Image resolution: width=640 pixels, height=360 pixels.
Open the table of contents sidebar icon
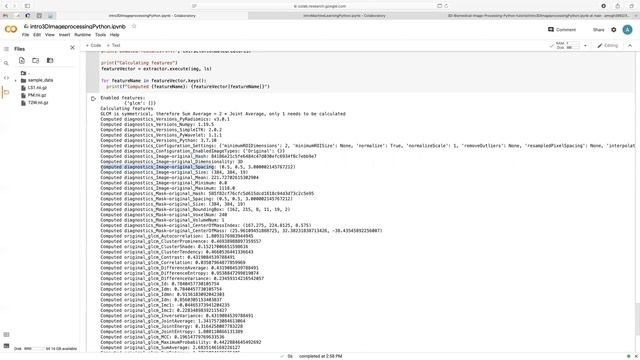click(x=6, y=49)
